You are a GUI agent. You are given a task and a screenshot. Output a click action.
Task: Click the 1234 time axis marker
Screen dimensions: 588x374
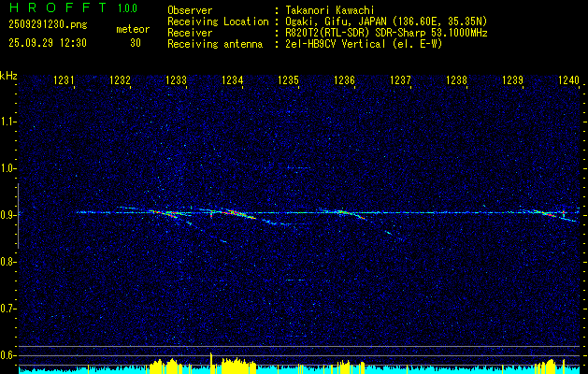point(233,80)
